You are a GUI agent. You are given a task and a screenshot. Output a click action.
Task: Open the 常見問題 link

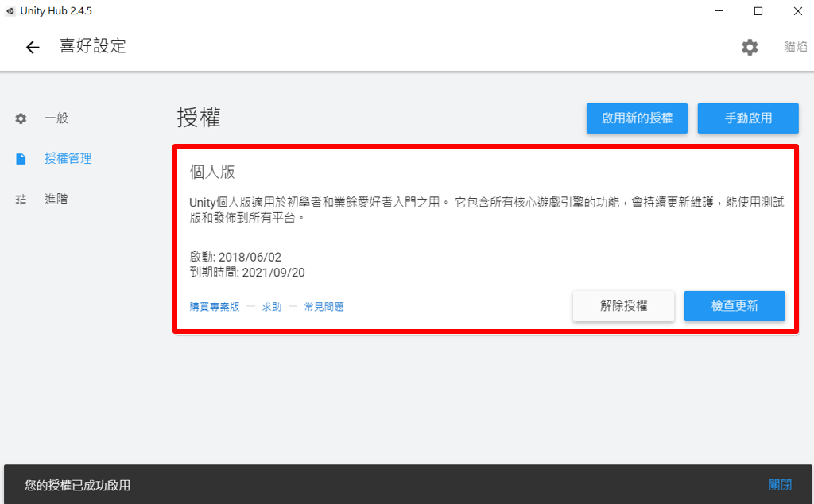click(x=324, y=307)
